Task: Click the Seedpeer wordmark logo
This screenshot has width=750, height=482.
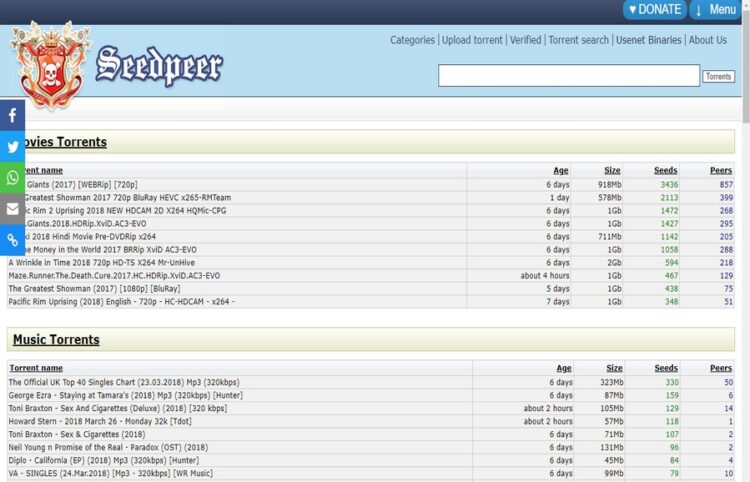Action: 159,66
